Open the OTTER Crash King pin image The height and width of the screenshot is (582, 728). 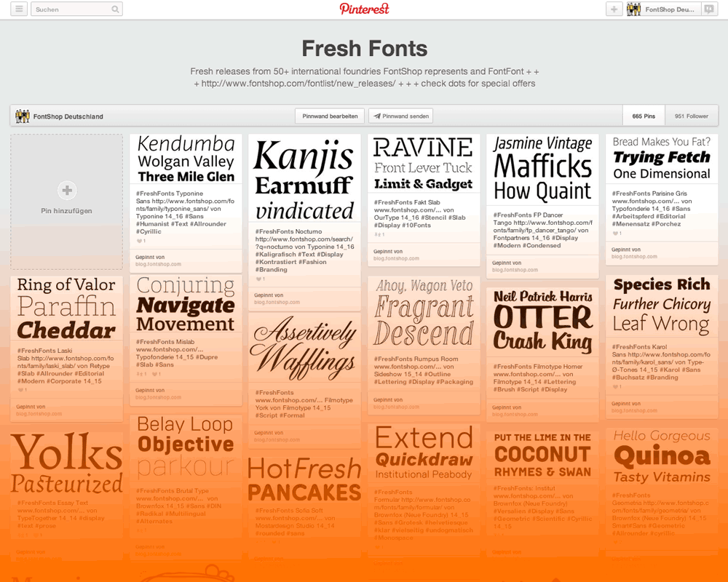point(542,322)
